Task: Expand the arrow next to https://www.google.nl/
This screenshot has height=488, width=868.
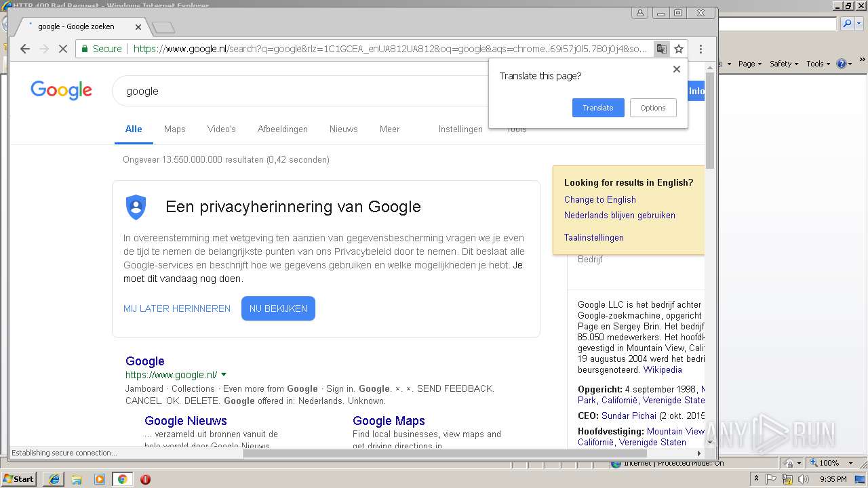Action: point(224,375)
